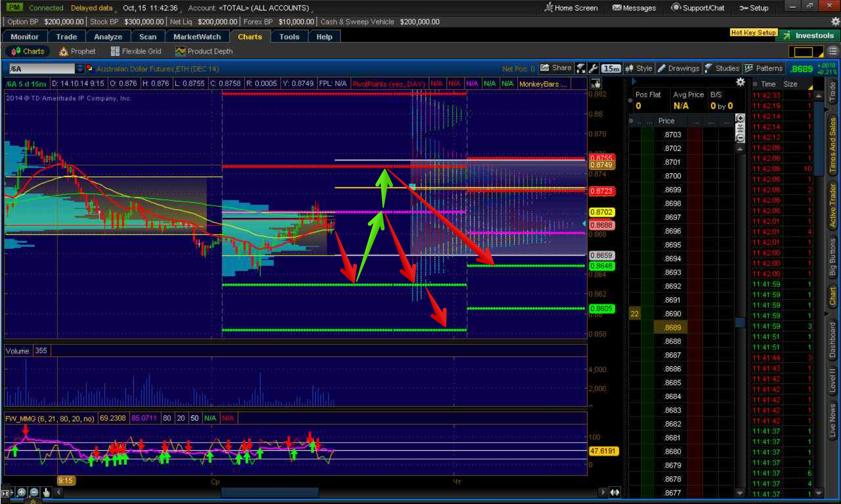Image resolution: width=841 pixels, height=504 pixels.
Task: Switch to the MarketWatch tab
Action: coord(197,36)
